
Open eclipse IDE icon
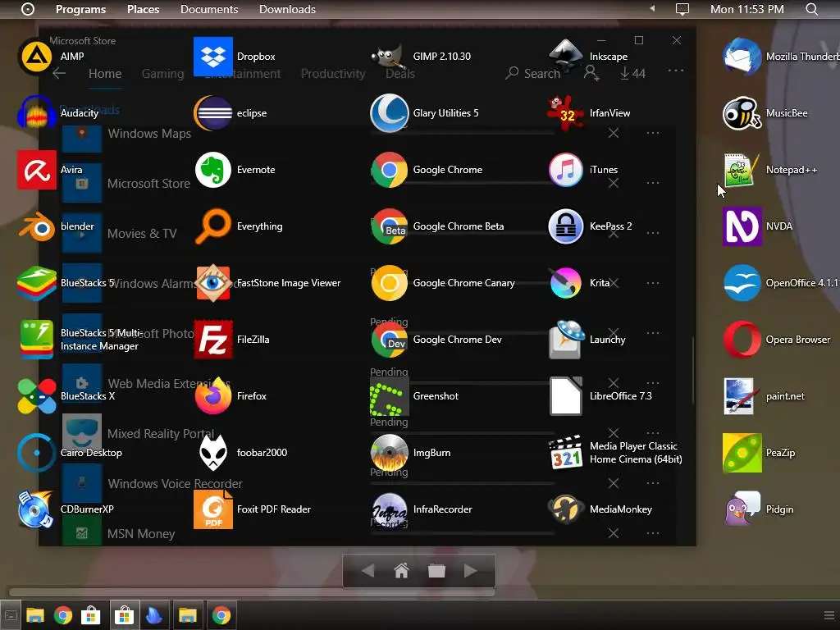click(x=212, y=113)
